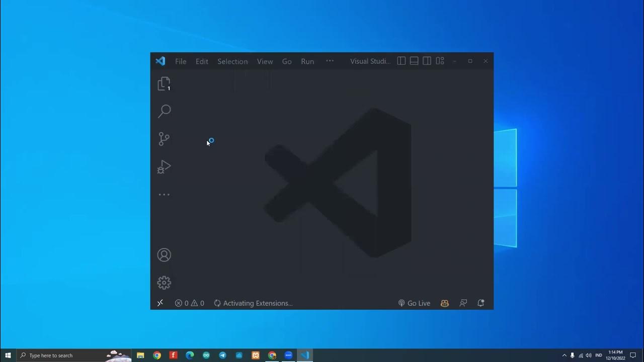Open the Windows Action Center
The height and width of the screenshot is (362, 644).
point(633,355)
